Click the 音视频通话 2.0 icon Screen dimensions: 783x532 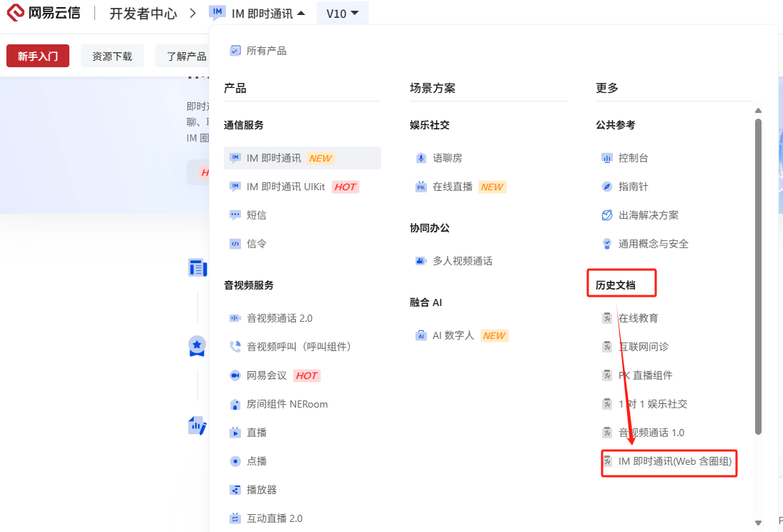pyautogui.click(x=235, y=318)
